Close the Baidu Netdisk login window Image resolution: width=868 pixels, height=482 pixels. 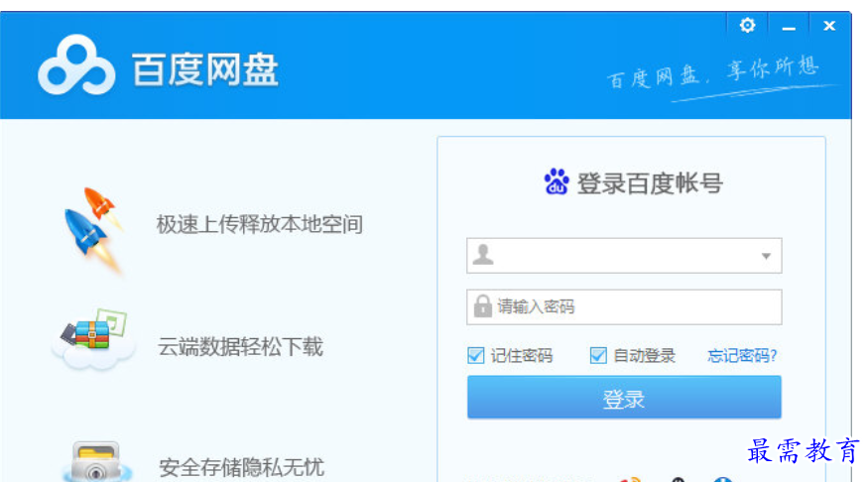[x=829, y=26]
